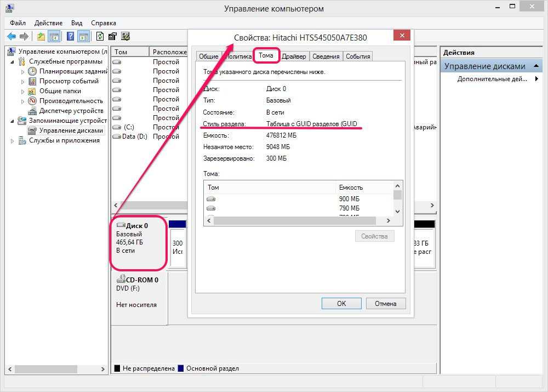Select the Disk 0 icon in lower pane
The width and height of the screenshot is (548, 392).
[121, 225]
